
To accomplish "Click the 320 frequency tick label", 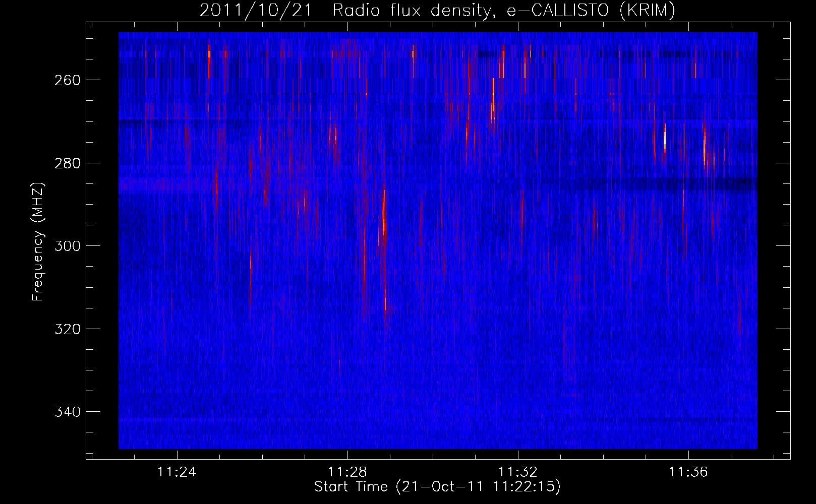I will 67,329.
